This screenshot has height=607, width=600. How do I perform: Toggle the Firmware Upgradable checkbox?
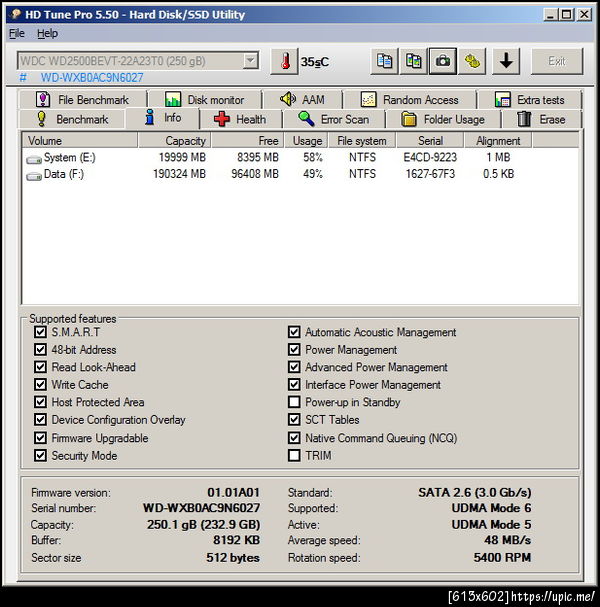pos(40,437)
